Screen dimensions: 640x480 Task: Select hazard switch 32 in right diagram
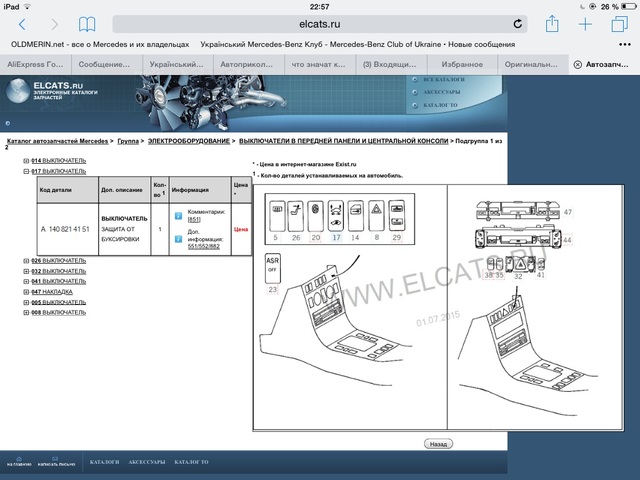point(520,264)
